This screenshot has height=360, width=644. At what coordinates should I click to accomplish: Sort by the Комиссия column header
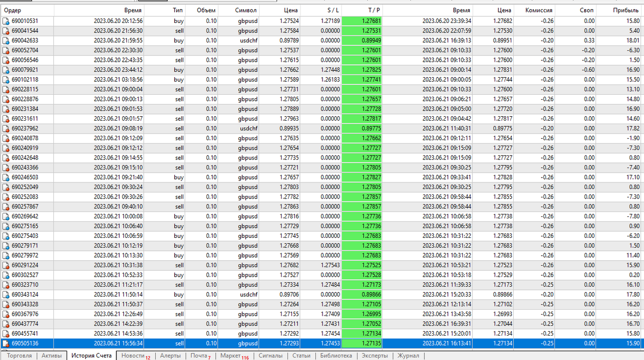coord(534,10)
